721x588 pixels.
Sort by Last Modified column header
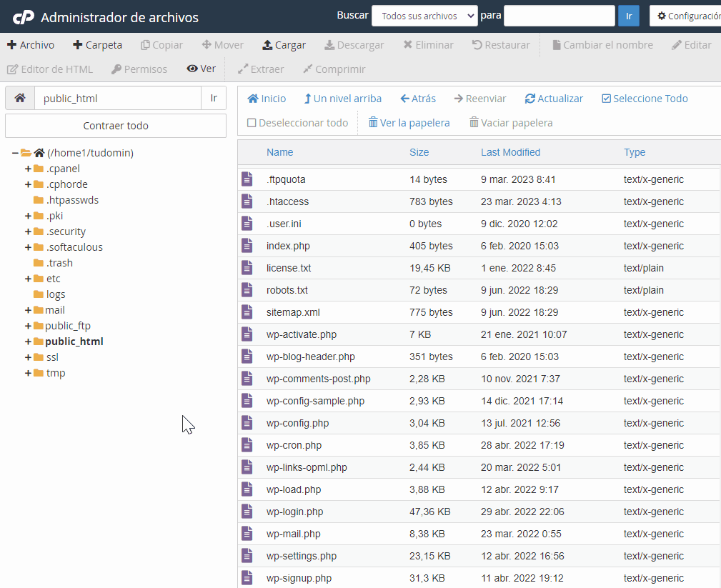pos(510,152)
